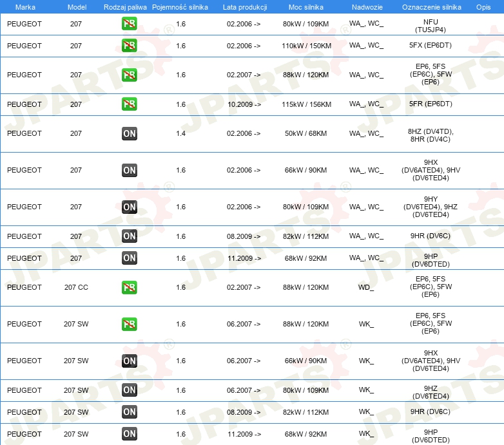Click the ON diesel icon in the 1.4 50kW row

129,133
